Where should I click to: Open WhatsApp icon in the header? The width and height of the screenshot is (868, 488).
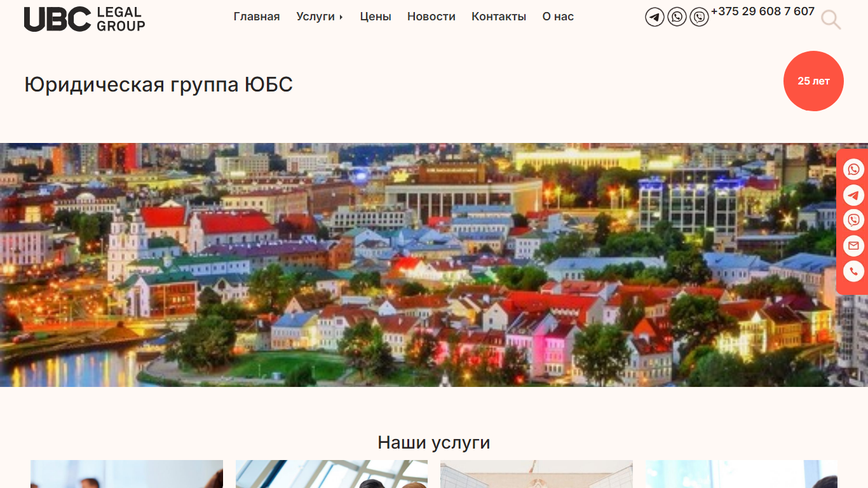tap(677, 17)
